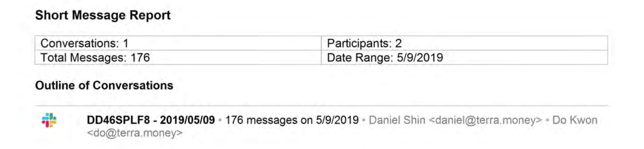Click the Daniel Shin participant name
This screenshot has height=149, width=644.
point(397,120)
